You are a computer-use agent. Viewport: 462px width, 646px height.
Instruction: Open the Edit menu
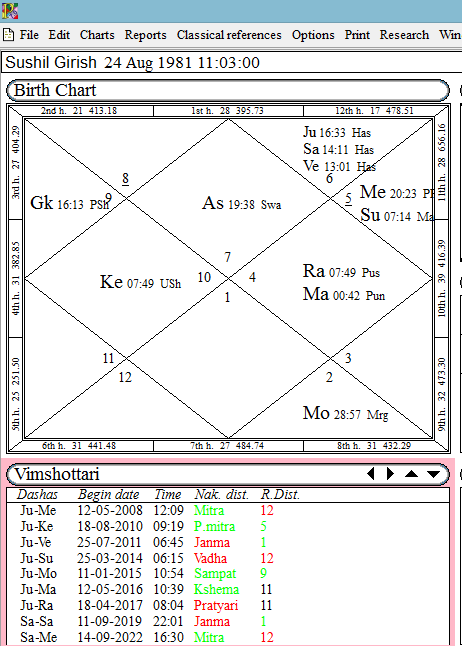coord(59,35)
